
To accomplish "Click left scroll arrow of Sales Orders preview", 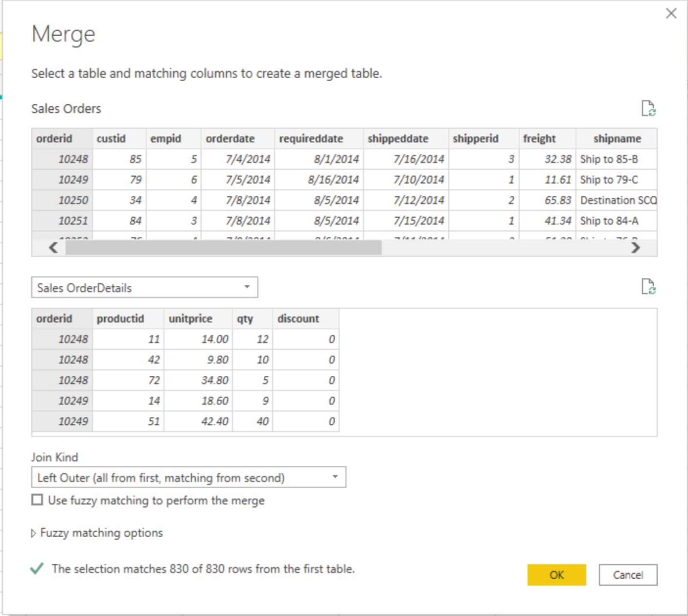I will tap(53, 248).
